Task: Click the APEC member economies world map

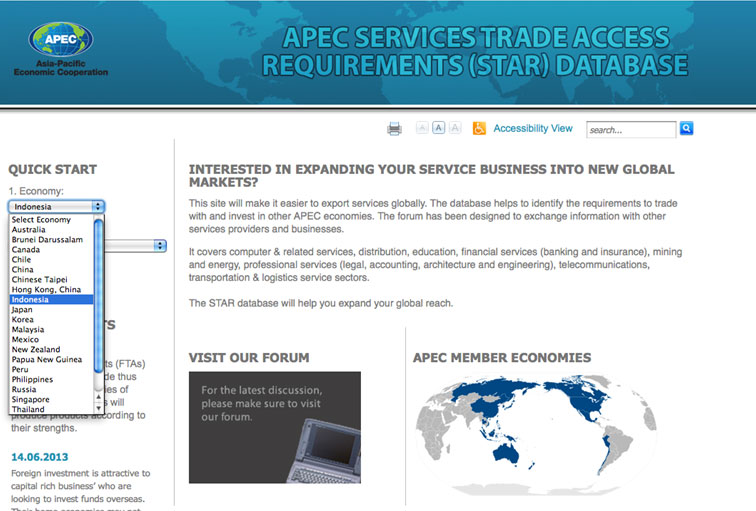Action: click(x=536, y=434)
